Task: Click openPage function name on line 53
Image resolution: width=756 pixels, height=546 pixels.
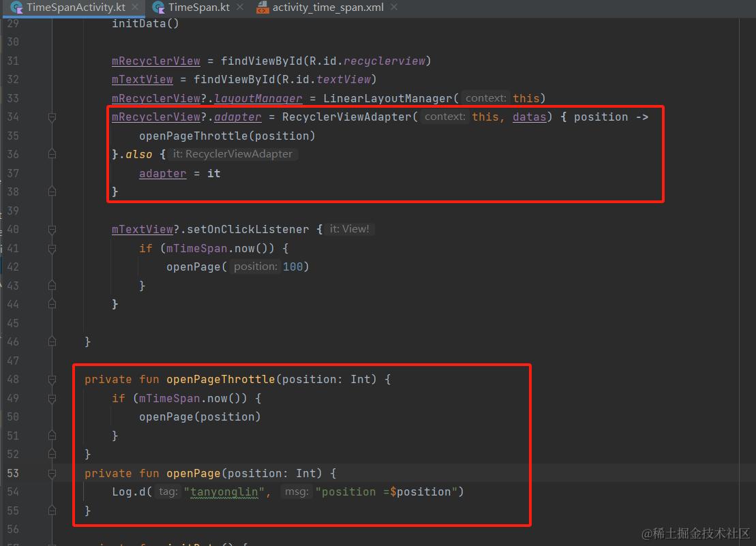Action: coord(194,474)
